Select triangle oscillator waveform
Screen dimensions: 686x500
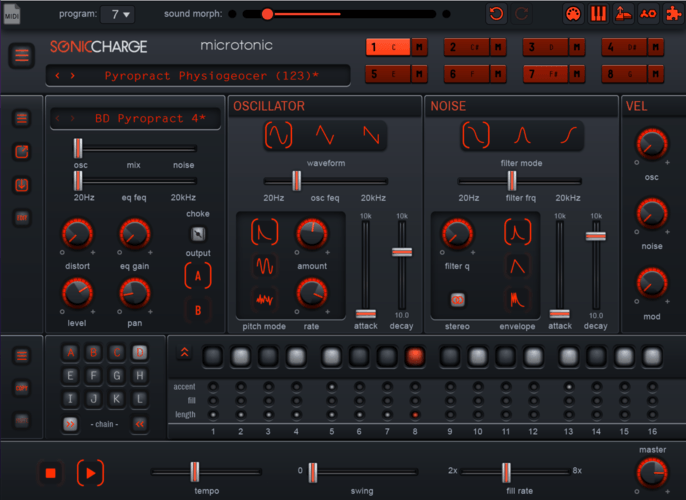325,135
